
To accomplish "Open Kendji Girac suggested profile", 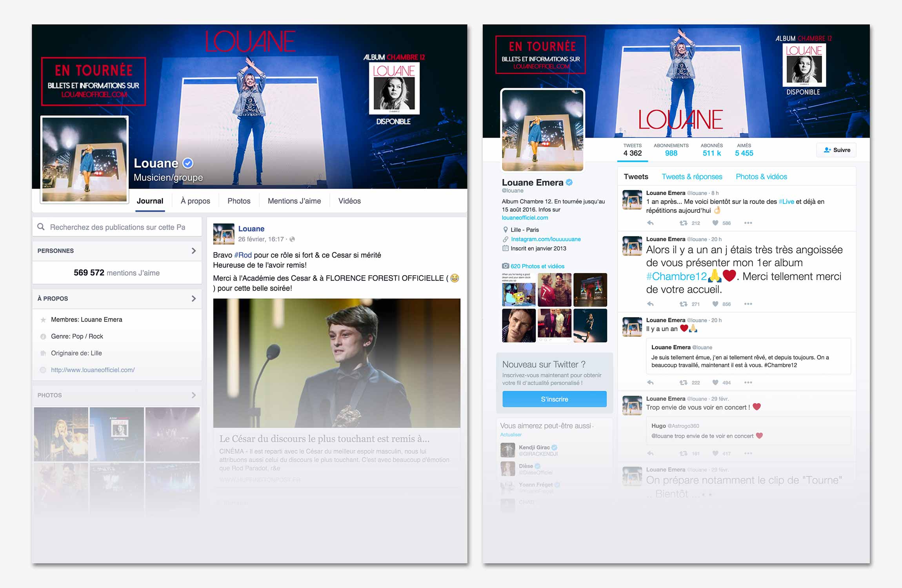I will (x=534, y=447).
